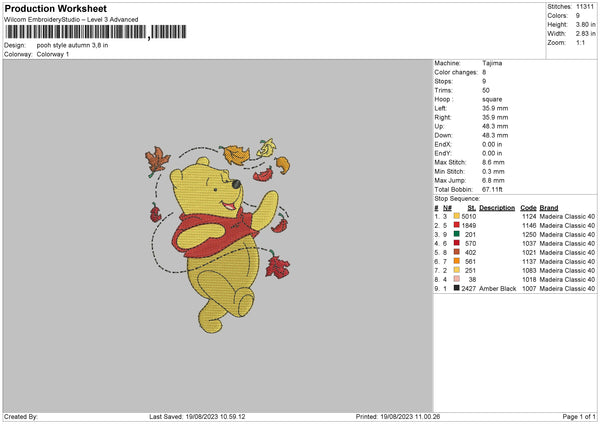Click the Hoop value 'square'
The width and height of the screenshot is (600, 424).
click(492, 99)
